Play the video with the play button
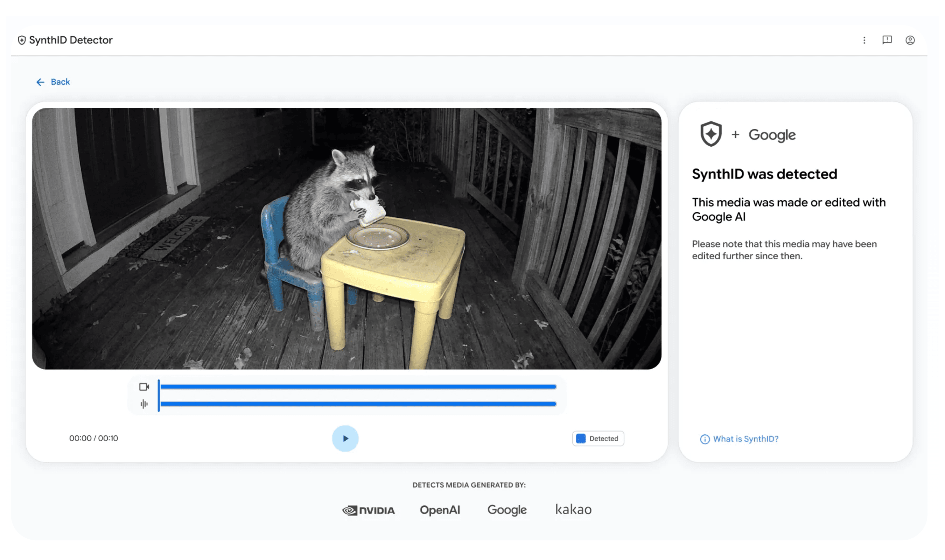Viewport: 945px width, 560px height. point(345,439)
